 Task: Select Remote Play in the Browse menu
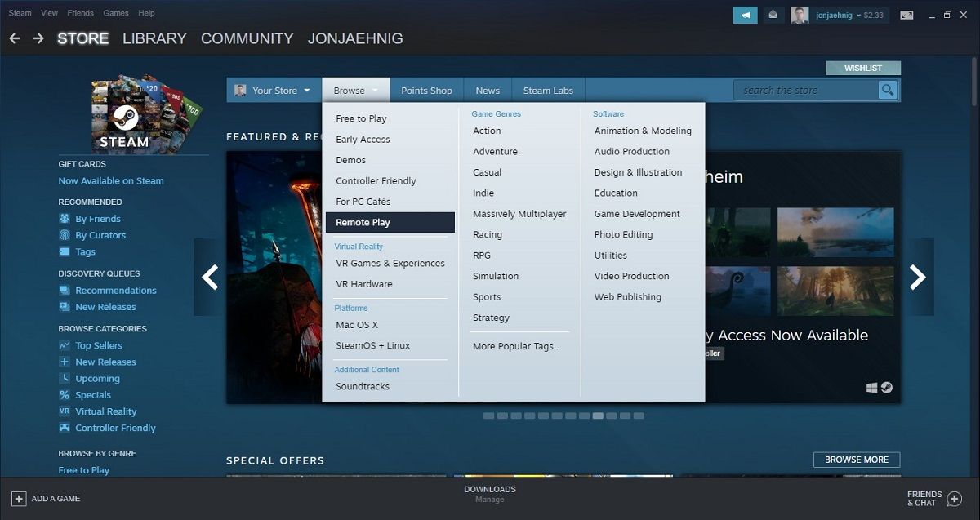[x=362, y=221]
